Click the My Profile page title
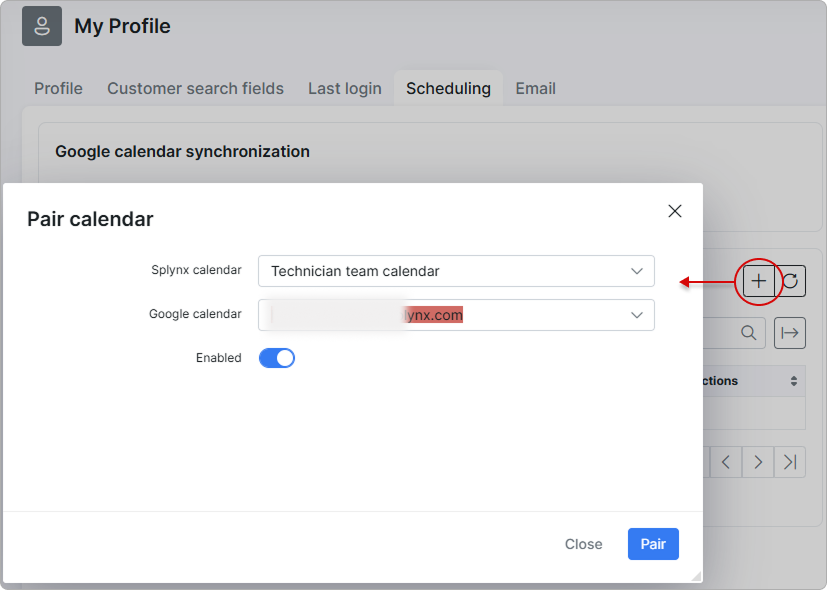This screenshot has width=827, height=590. pos(122,26)
